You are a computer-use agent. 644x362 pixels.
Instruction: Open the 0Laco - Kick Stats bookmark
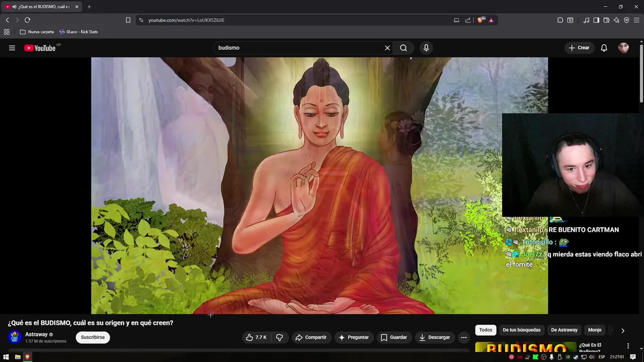(78, 32)
